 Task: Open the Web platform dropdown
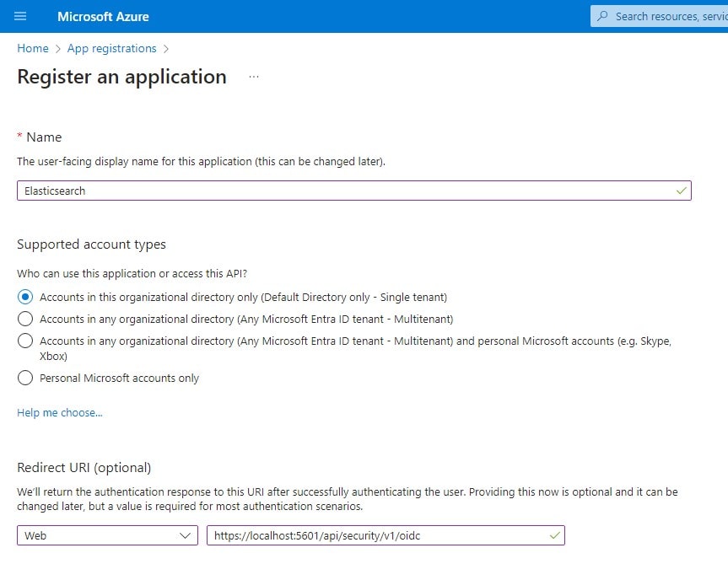click(x=108, y=535)
